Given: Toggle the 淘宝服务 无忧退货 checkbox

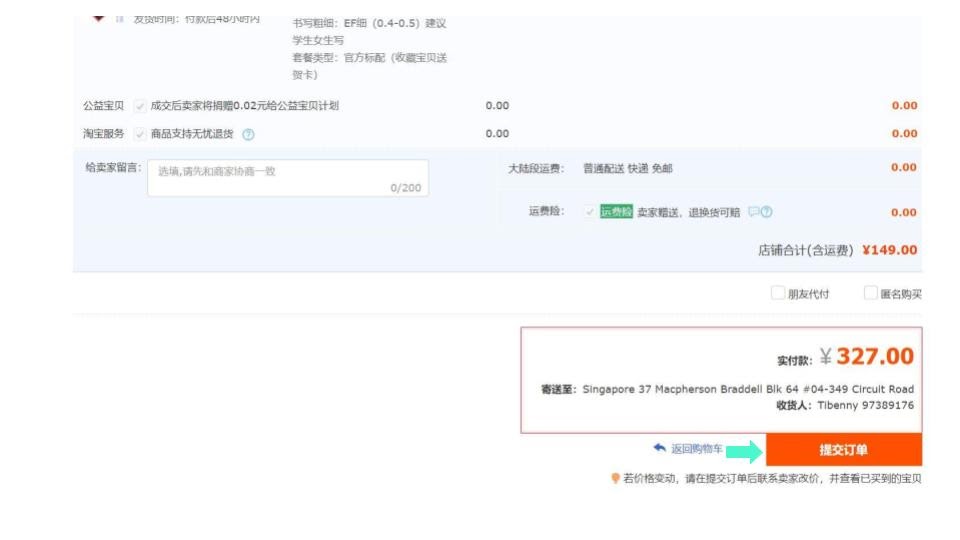Looking at the screenshot, I should point(140,134).
